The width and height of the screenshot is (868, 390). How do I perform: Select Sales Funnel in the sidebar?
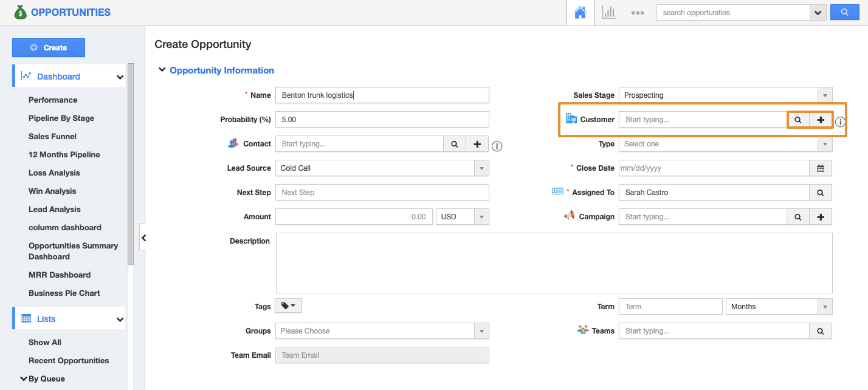pyautogui.click(x=52, y=137)
